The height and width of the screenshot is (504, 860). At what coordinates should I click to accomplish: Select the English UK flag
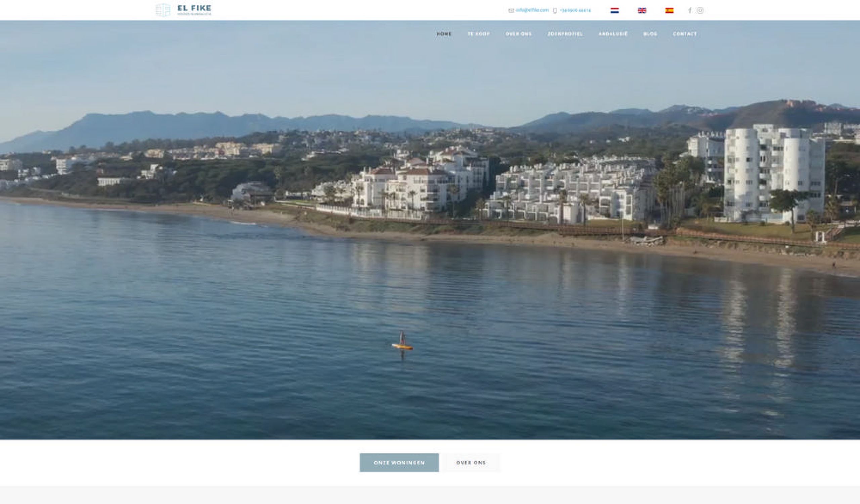tap(642, 10)
